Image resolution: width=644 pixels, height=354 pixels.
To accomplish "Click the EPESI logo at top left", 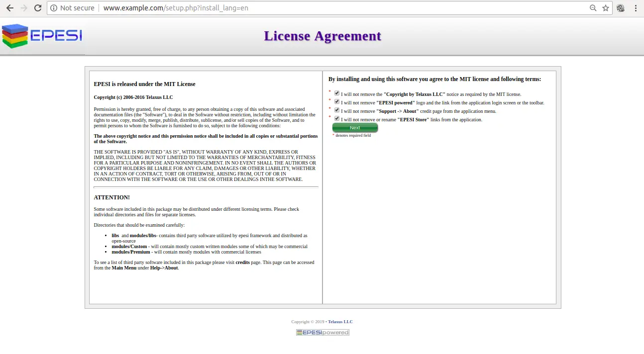I will (x=42, y=36).
